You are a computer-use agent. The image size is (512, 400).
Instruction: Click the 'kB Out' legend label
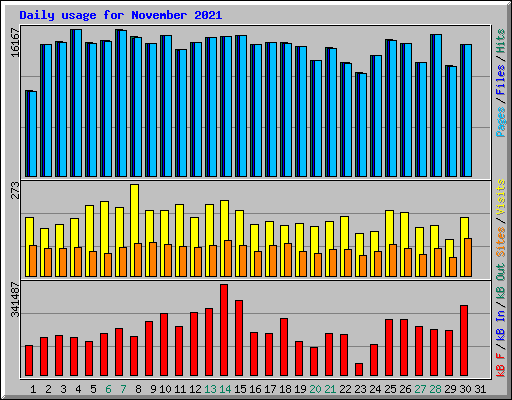[x=500, y=281]
